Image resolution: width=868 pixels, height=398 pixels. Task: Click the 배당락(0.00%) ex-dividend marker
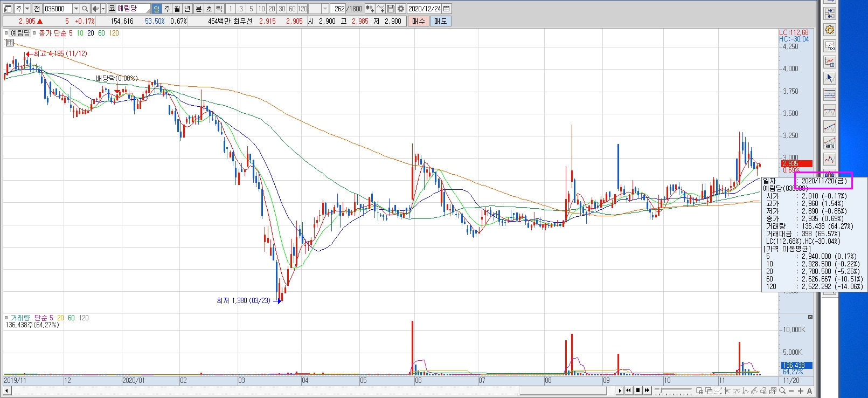(116, 79)
